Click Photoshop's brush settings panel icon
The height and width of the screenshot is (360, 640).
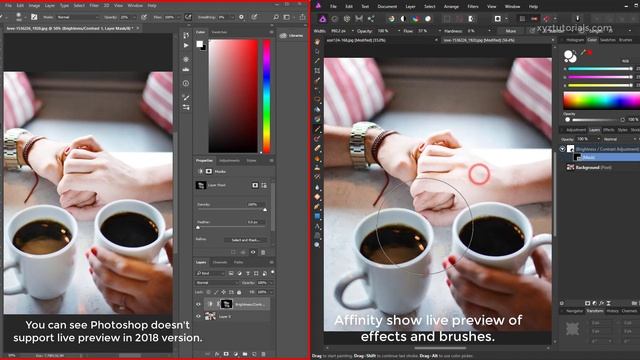click(34, 17)
